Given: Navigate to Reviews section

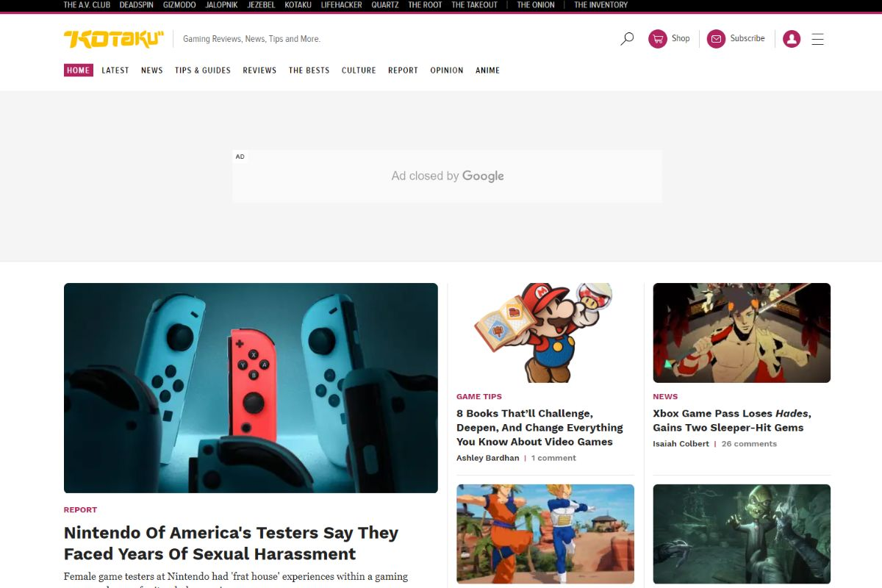Looking at the screenshot, I should click(260, 71).
